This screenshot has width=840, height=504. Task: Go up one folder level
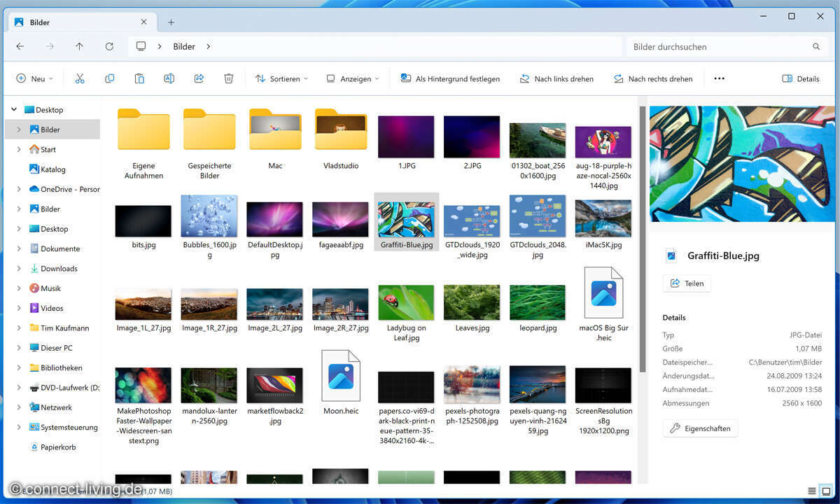point(79,47)
